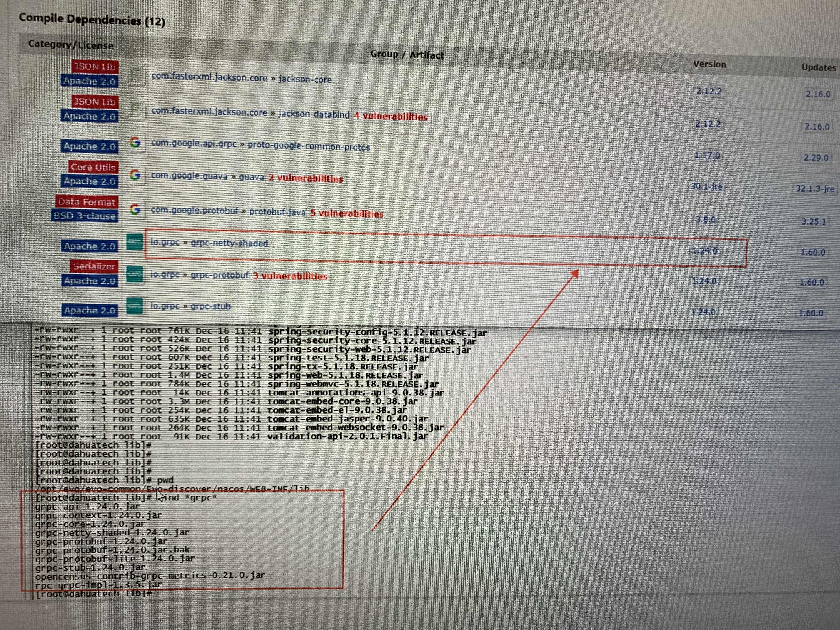The height and width of the screenshot is (630, 840).
Task: View jackson-databind's 4 vulnerabilities
Action: tap(391, 116)
